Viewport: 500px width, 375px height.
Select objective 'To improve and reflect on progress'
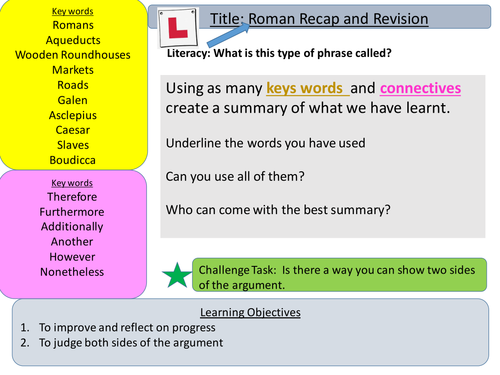[x=127, y=328]
